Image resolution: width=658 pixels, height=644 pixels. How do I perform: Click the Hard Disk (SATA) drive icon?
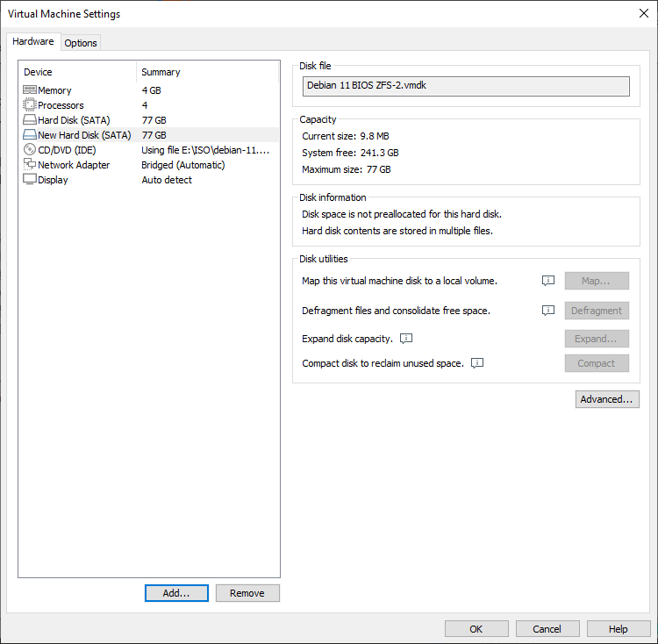(x=30, y=120)
